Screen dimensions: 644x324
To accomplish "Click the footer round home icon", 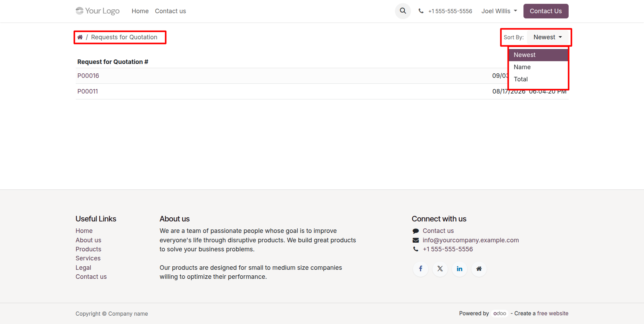I will tap(479, 269).
